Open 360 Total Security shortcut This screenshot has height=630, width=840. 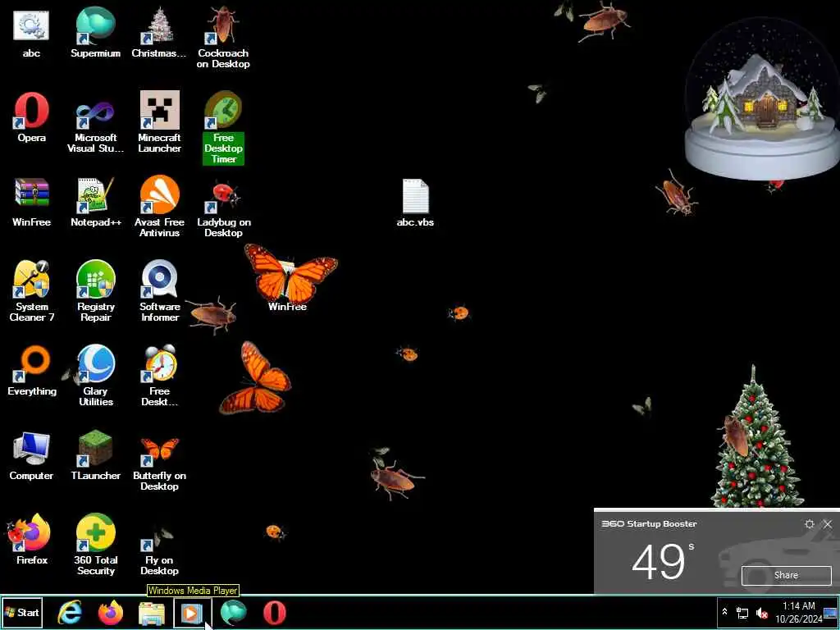pyautogui.click(x=95, y=545)
